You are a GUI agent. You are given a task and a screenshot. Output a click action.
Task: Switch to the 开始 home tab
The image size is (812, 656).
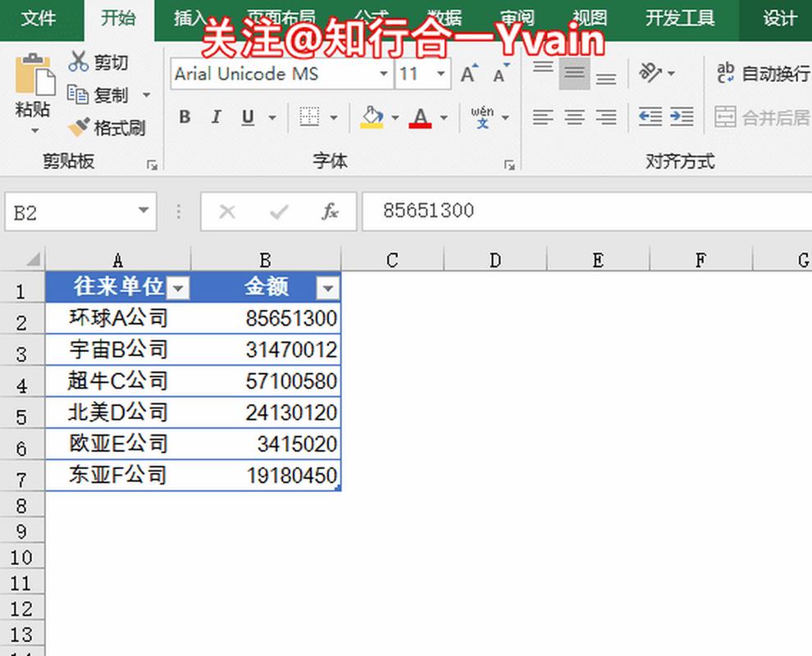pyautogui.click(x=119, y=18)
